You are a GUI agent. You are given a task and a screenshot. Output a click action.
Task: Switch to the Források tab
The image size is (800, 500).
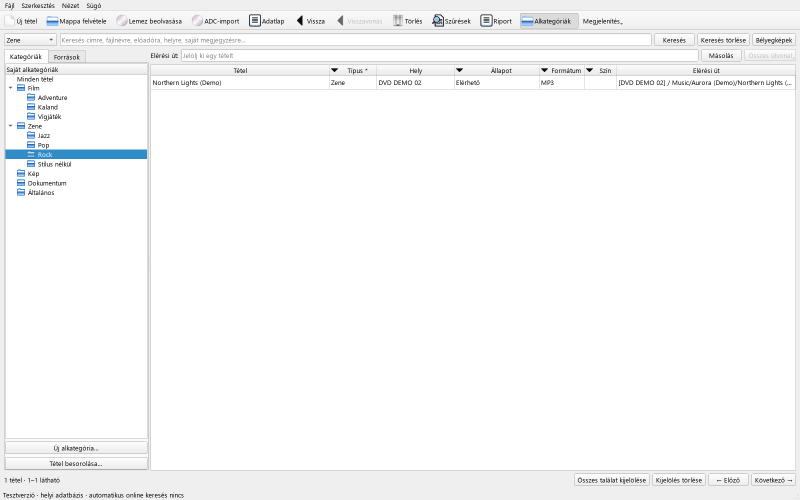(67, 57)
